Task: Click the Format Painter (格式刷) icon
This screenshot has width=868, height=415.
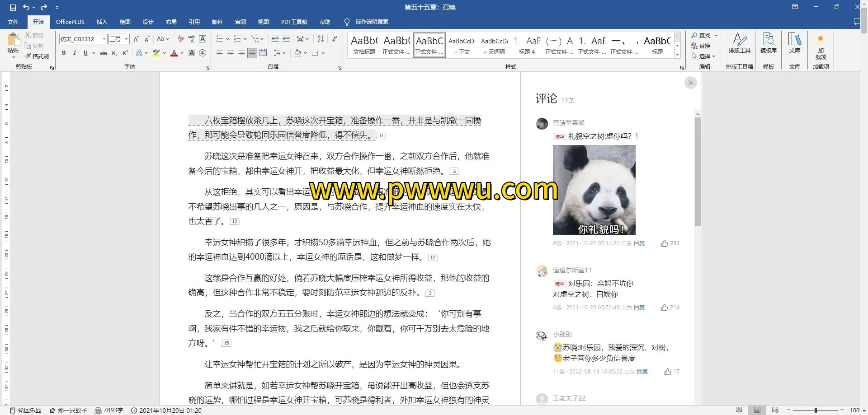Action: (x=37, y=56)
